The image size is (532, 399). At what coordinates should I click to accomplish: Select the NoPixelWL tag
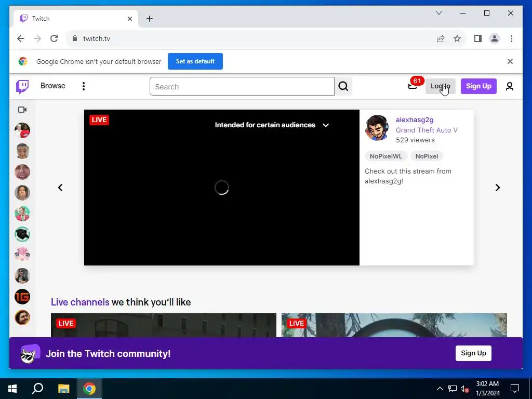click(386, 156)
